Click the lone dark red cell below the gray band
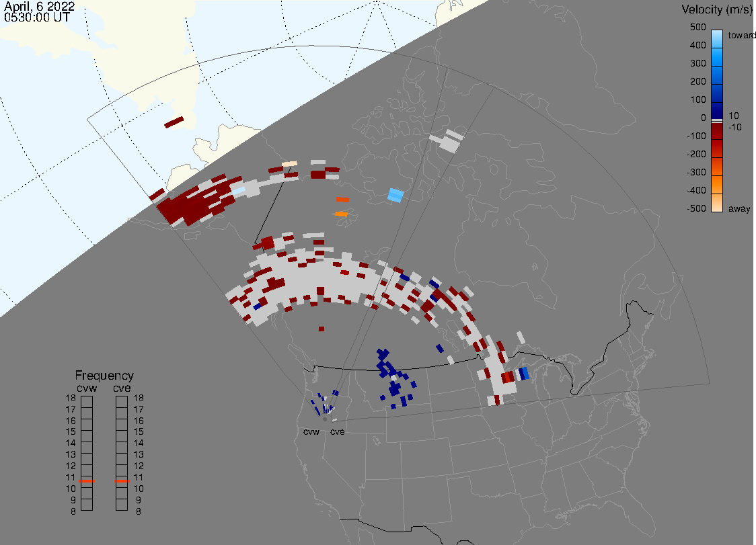756x545 pixels. click(x=322, y=329)
